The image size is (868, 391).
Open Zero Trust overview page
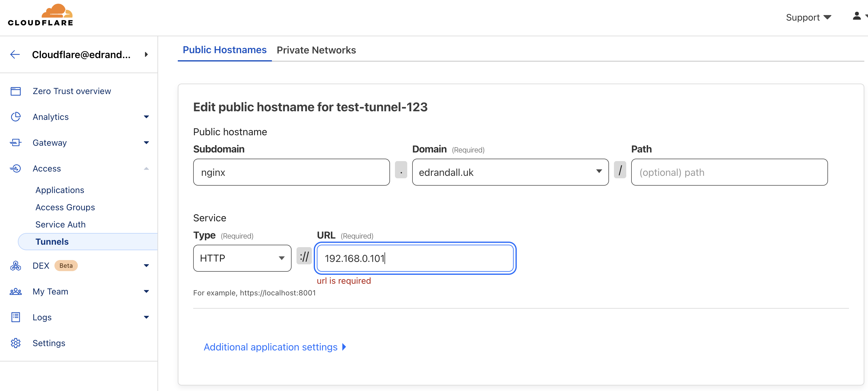72,91
